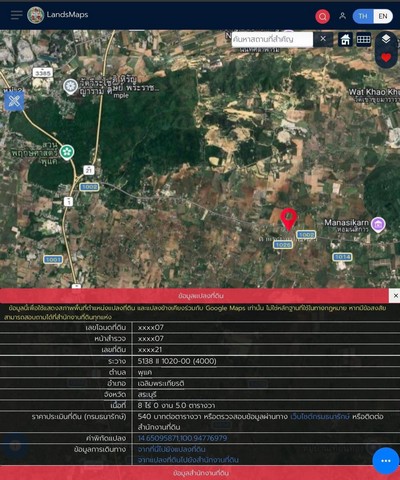Open the blue chat bubble button
This screenshot has width=400, height=480.
[386, 461]
